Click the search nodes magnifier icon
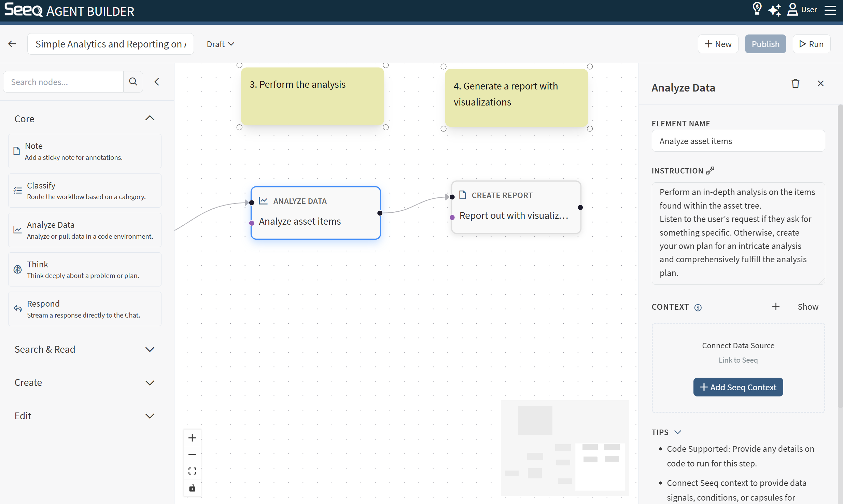 click(133, 82)
